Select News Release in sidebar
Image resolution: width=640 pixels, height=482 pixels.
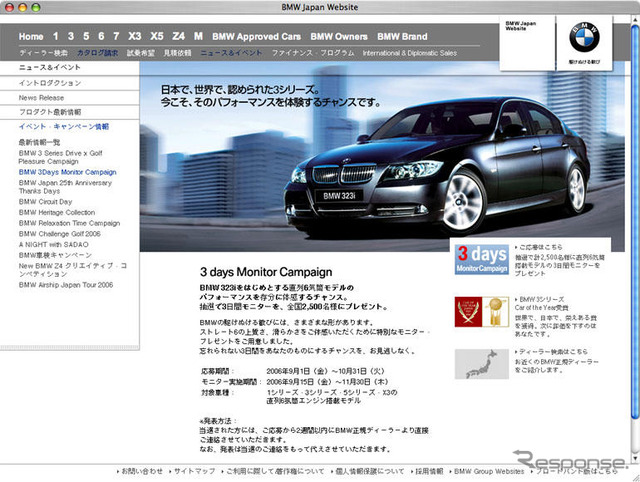pyautogui.click(x=41, y=98)
